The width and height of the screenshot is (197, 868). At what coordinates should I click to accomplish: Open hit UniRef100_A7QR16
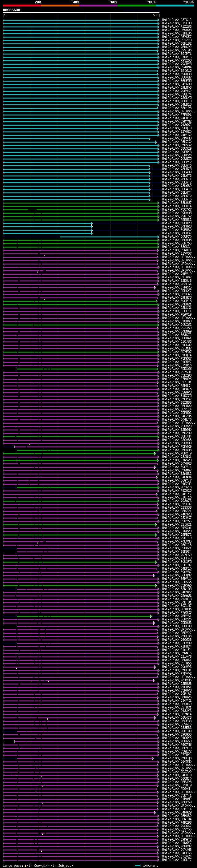(177, 57)
